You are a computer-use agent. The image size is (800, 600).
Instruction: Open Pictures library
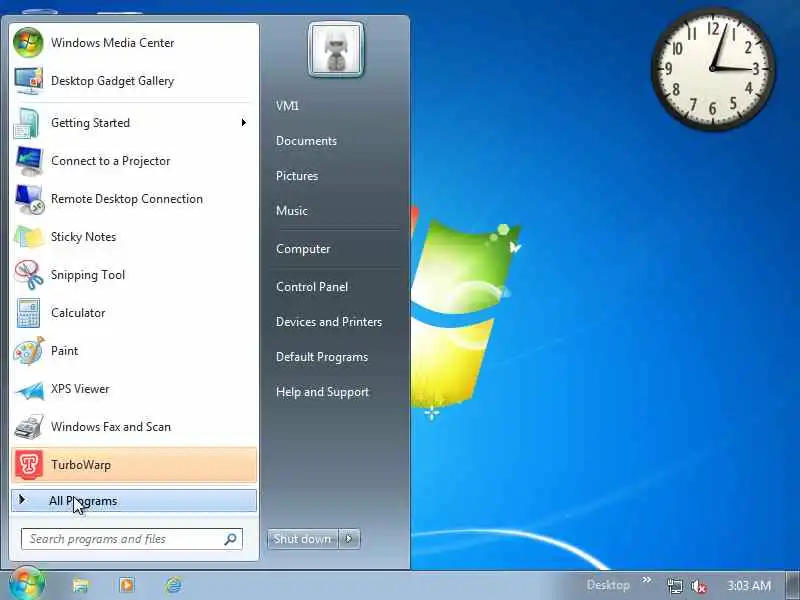pyautogui.click(x=297, y=176)
